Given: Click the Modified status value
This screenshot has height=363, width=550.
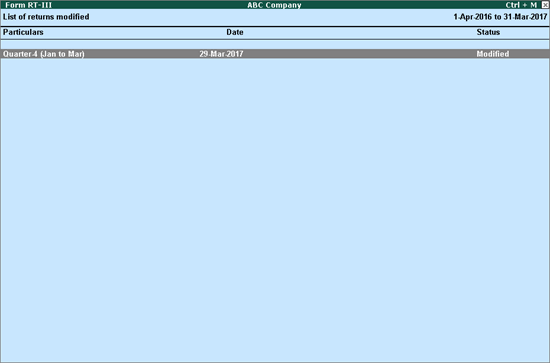Looking at the screenshot, I should 492,54.
